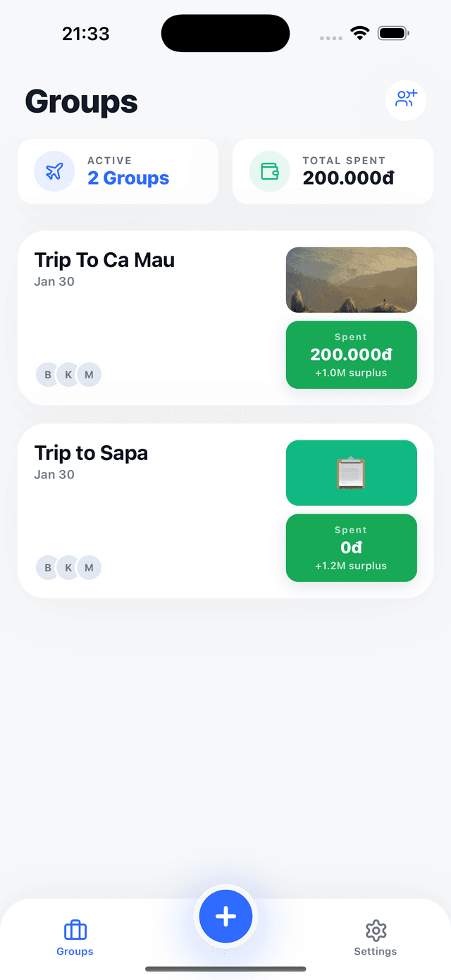The image size is (451, 980).
Task: Tap the mountain thumbnail on Trip To Ca Mau
Action: click(351, 279)
